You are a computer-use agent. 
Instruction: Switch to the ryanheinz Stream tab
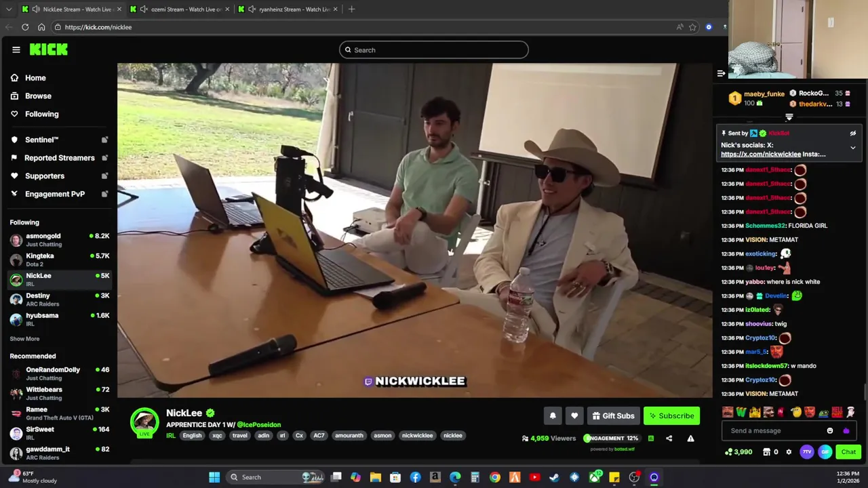[288, 9]
